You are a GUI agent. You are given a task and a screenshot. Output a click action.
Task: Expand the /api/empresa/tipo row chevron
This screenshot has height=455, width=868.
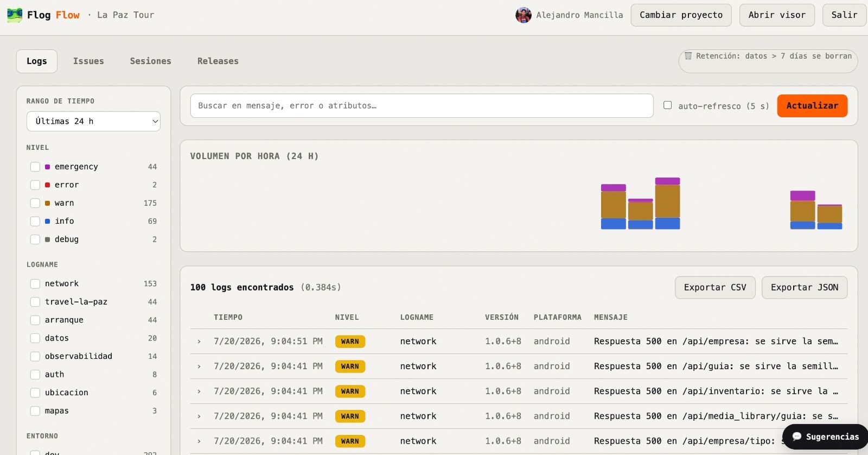pyautogui.click(x=199, y=441)
